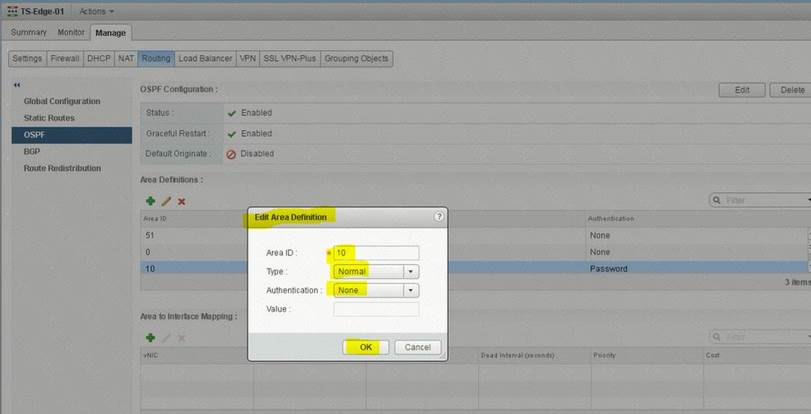Click the red delete icon under Area Definitions

181,201
